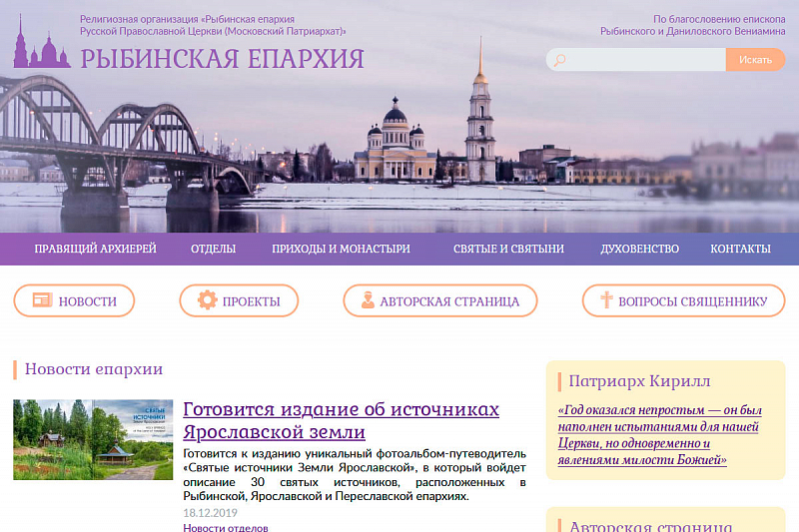The image size is (799, 532).
Task: Click the Искать search button
Action: tap(755, 60)
